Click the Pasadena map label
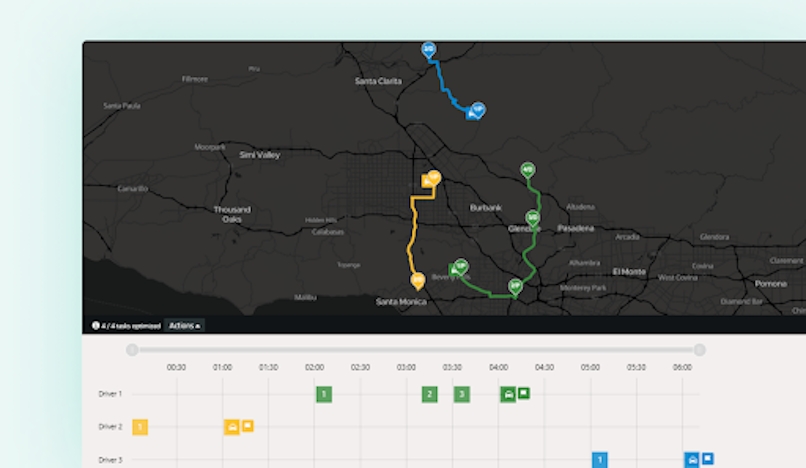Viewport: 806px width, 468px height. [576, 228]
